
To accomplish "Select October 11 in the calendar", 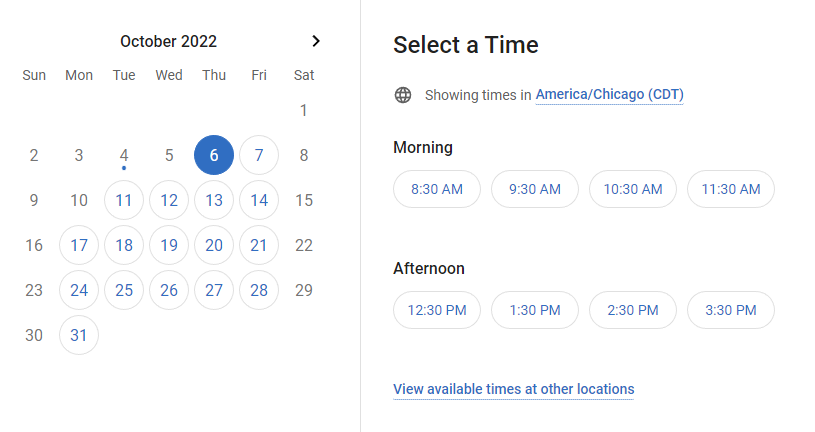I will click(124, 200).
